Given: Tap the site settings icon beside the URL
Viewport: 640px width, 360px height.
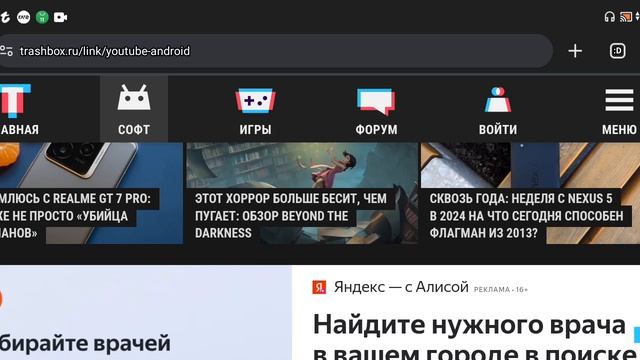Looking at the screenshot, I should tap(6, 51).
